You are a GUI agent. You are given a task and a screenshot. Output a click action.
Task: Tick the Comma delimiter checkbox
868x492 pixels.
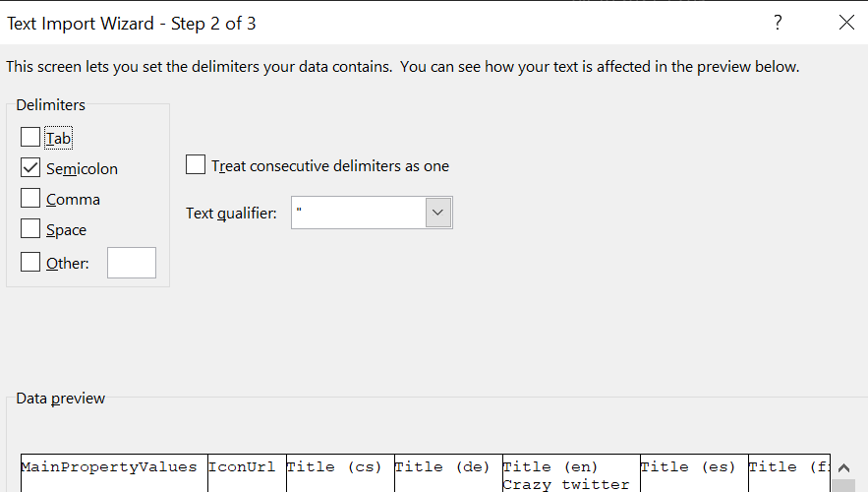pyautogui.click(x=30, y=199)
